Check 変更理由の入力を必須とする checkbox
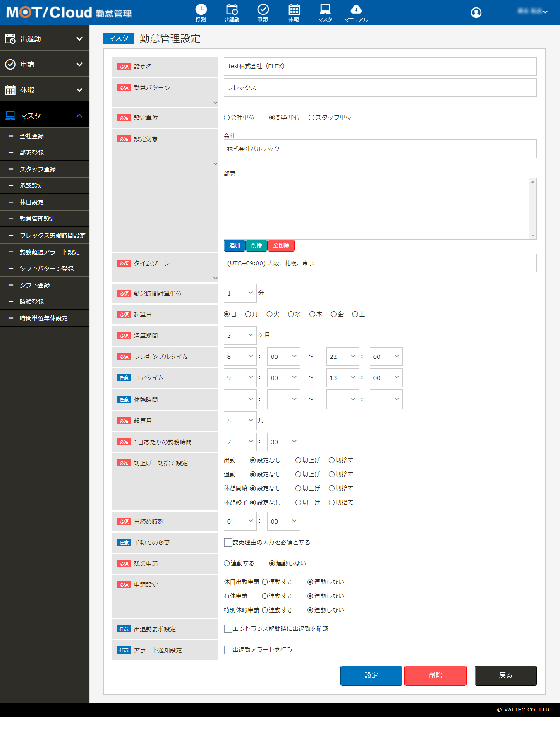 228,542
